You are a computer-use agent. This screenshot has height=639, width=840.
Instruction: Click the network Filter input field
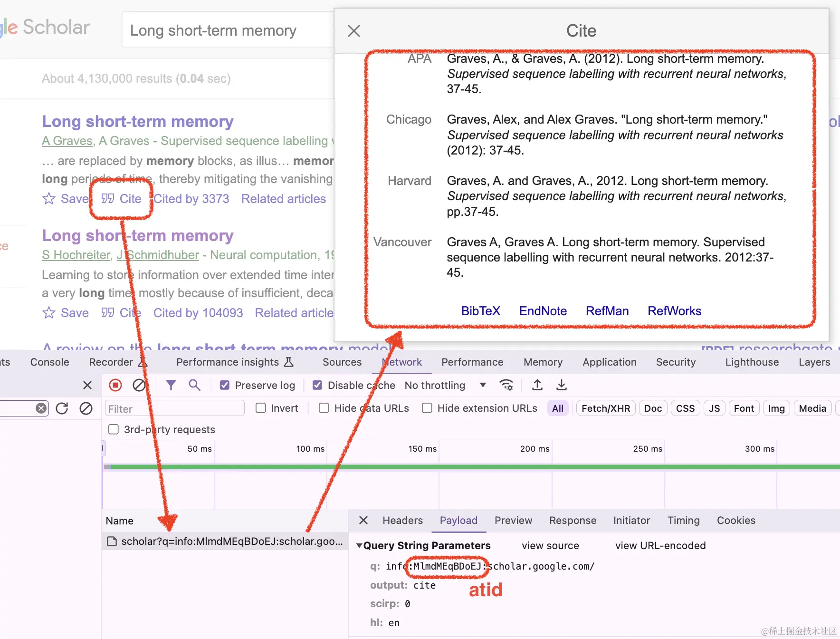click(175, 408)
